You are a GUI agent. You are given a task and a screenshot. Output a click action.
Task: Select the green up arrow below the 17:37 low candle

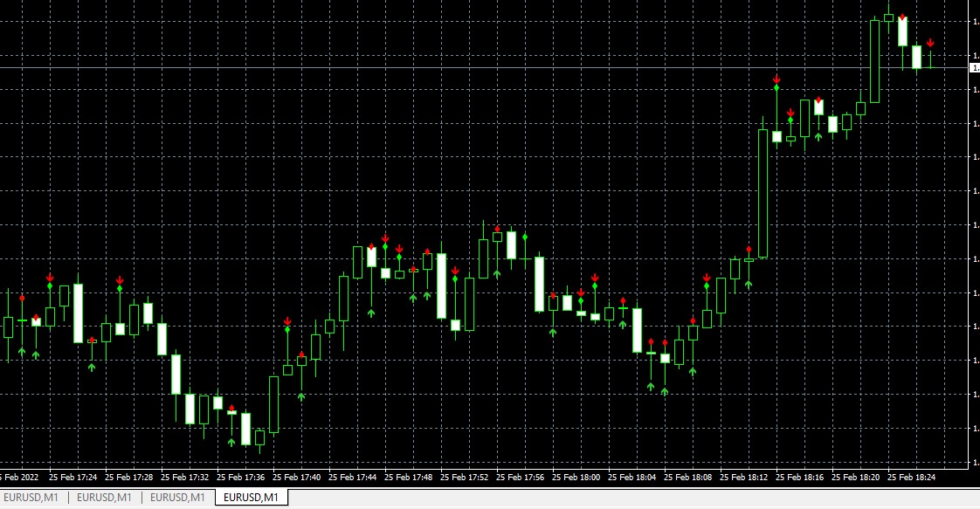pos(231,442)
